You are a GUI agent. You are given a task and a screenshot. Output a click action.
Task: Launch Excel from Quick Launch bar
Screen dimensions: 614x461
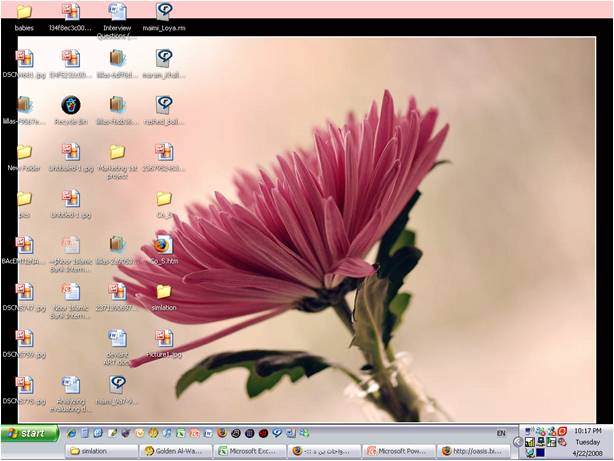pos(181,433)
